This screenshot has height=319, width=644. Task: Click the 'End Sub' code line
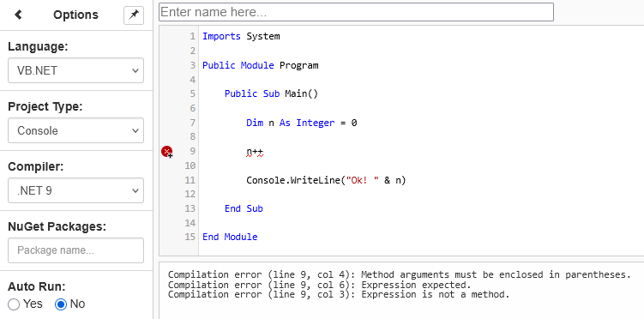(x=244, y=208)
